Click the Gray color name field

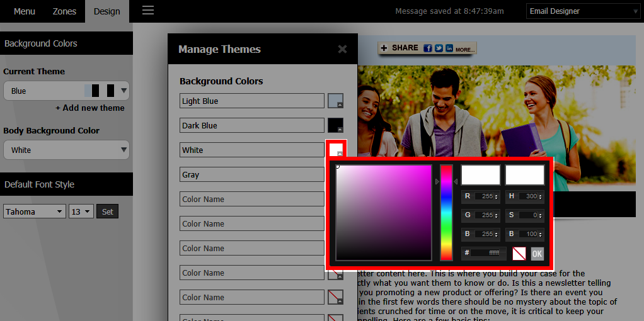252,174
